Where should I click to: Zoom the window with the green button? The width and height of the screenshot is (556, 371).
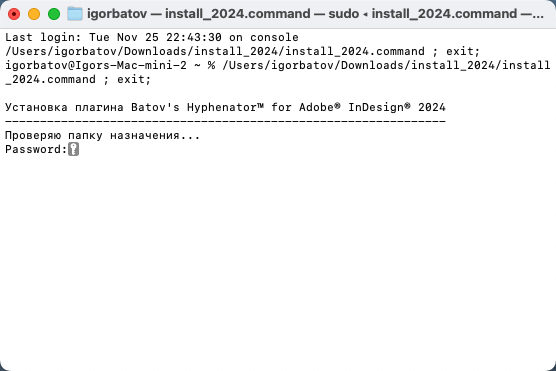click(54, 14)
